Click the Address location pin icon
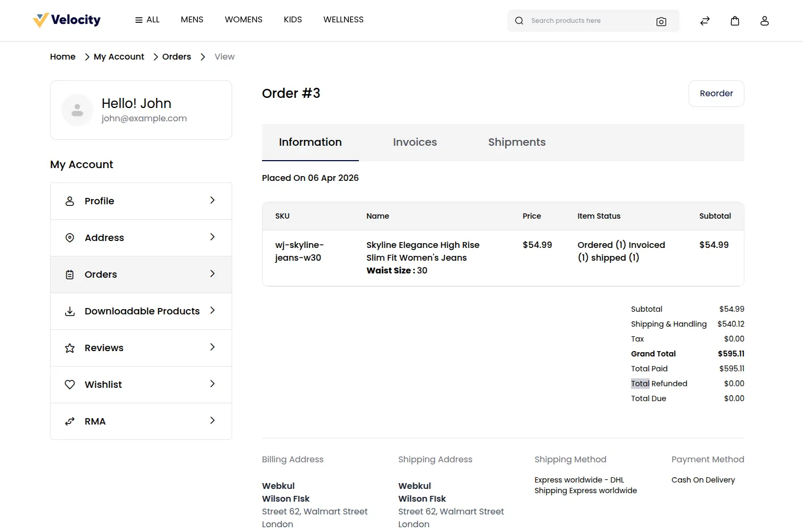This screenshot has width=803, height=532. pos(70,237)
